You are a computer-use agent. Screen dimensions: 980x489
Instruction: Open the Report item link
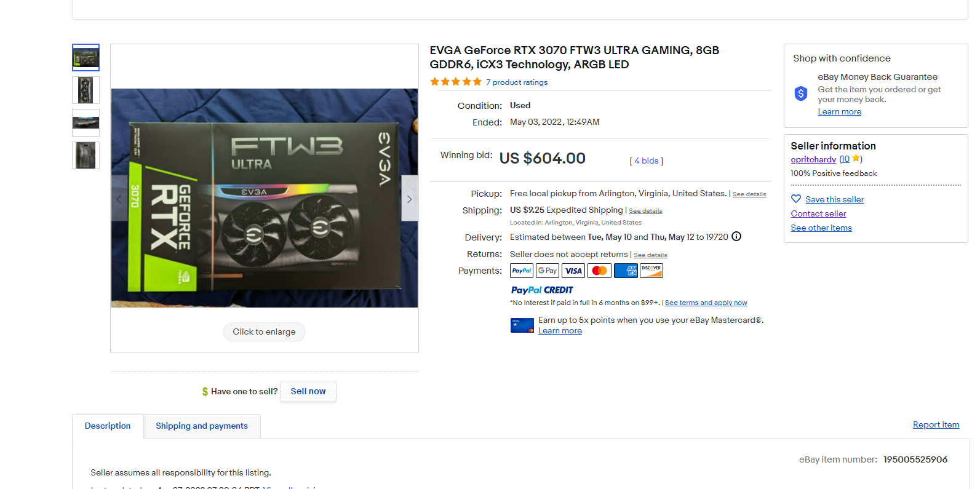pos(936,424)
